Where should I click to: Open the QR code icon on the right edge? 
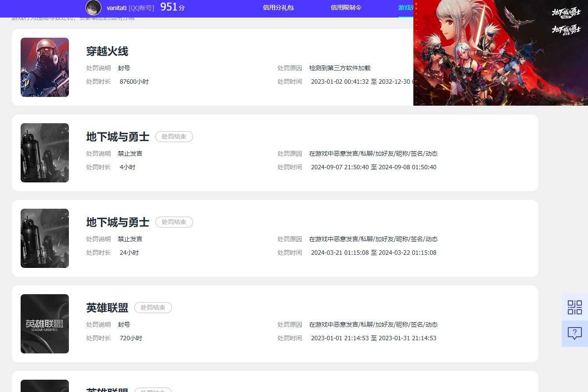point(575,307)
